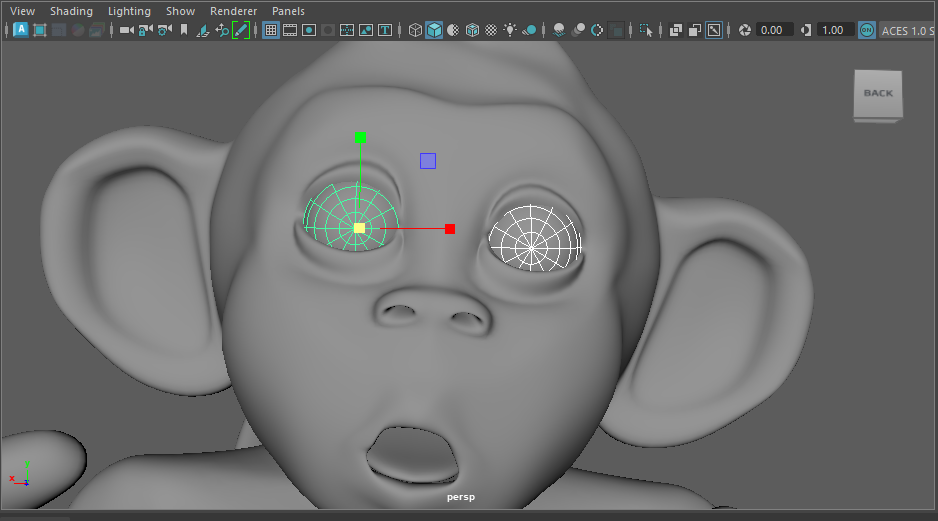Toggle the Resolution Gate icon
938x521 pixels.
point(309,30)
